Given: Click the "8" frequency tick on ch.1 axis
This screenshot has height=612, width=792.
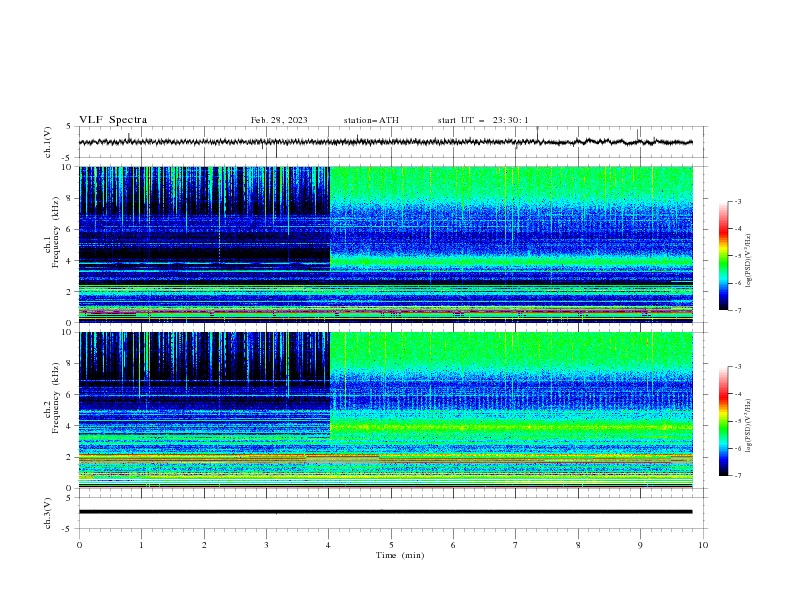Looking at the screenshot, I should pos(69,198).
